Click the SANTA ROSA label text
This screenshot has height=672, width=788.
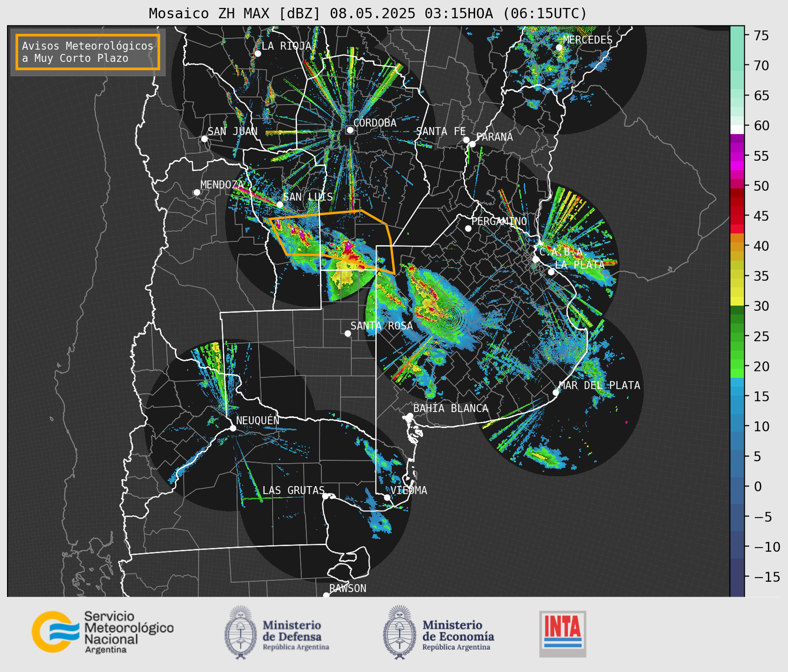click(382, 326)
